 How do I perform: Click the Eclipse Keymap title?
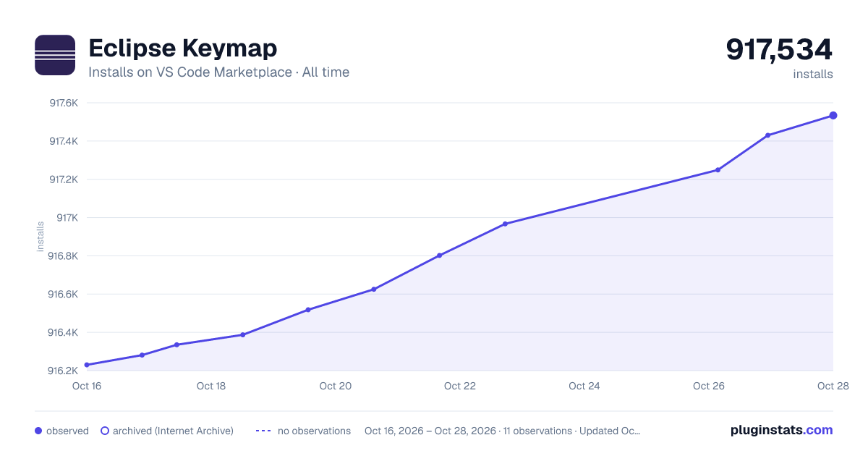[x=183, y=48]
